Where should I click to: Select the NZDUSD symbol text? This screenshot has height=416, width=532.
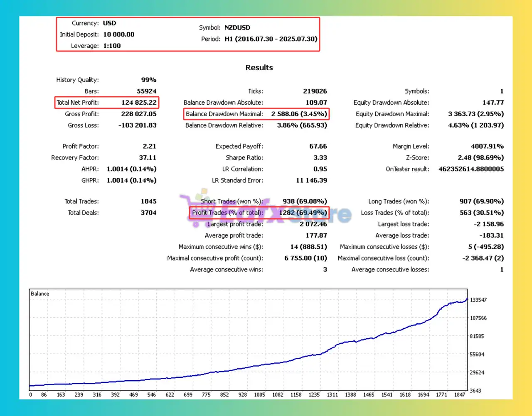[237, 28]
